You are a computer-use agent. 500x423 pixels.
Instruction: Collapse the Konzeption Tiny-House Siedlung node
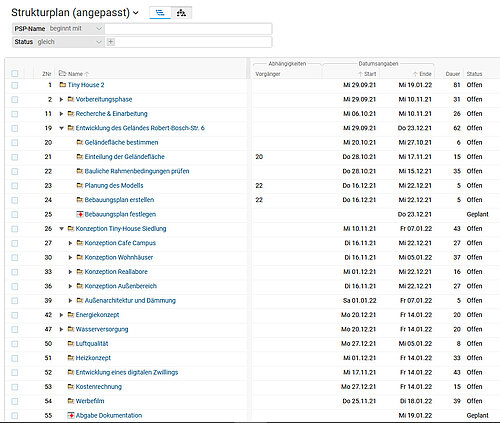click(61, 229)
